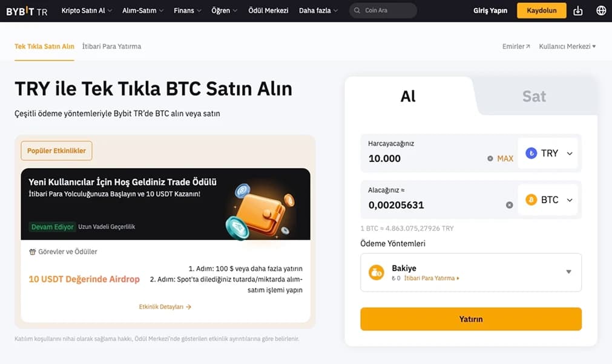Select the Al tab

pyautogui.click(x=407, y=96)
